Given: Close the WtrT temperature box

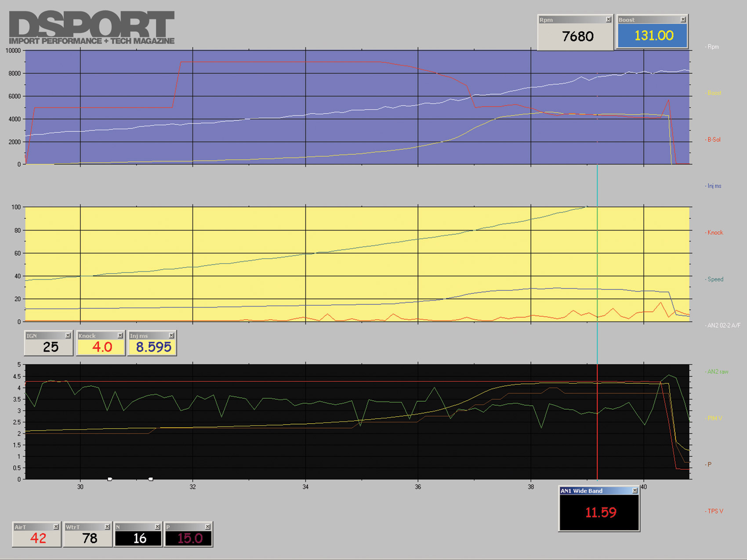Looking at the screenshot, I should click(x=107, y=527).
